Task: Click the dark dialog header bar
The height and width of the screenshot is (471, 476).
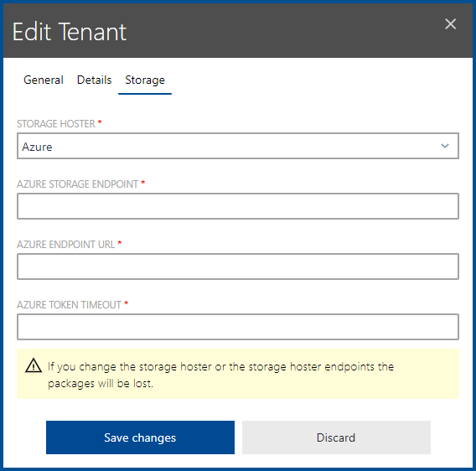Action: (238, 30)
